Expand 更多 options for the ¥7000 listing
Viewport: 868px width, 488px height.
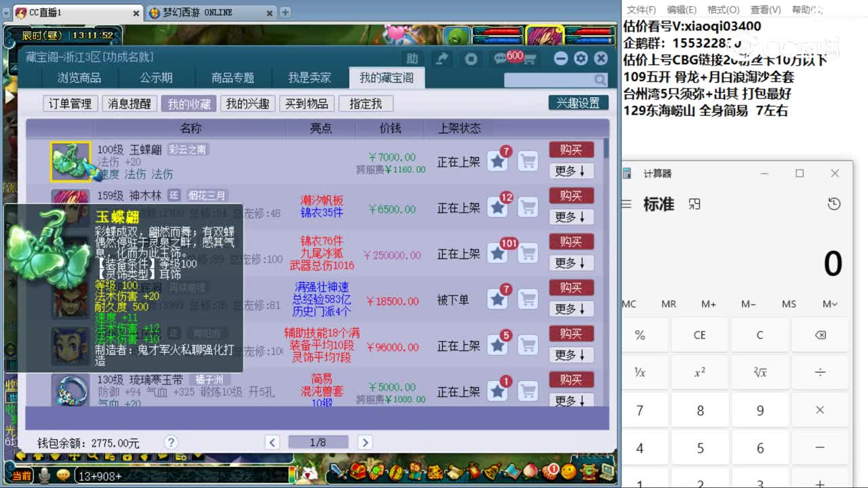click(x=572, y=171)
